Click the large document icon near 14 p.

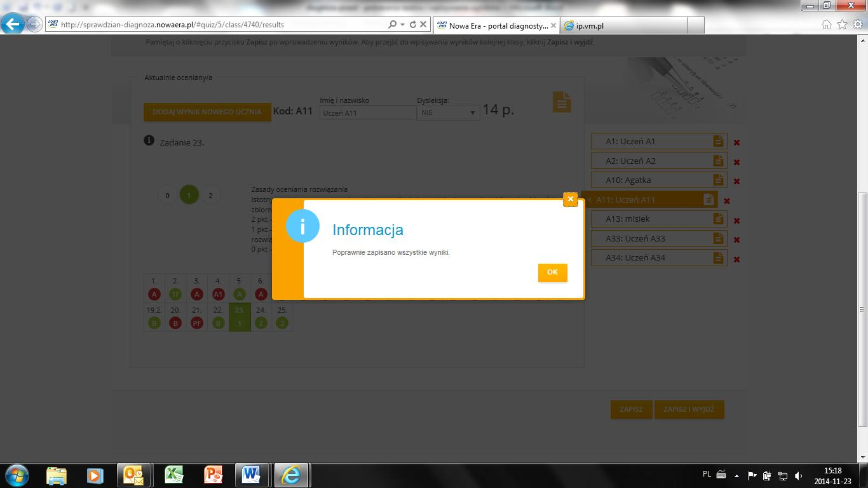[562, 102]
